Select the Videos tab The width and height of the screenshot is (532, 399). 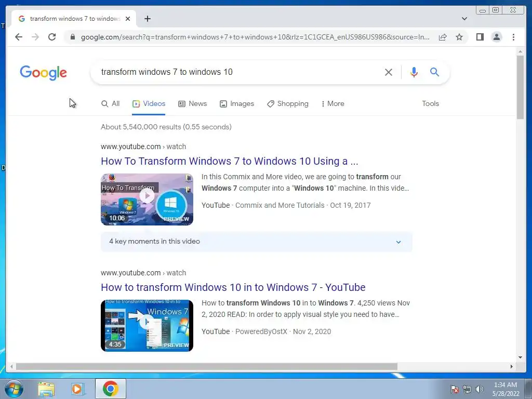(x=149, y=104)
